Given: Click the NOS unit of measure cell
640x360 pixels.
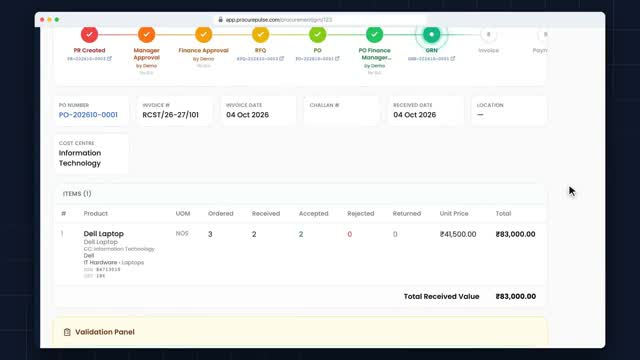Looking at the screenshot, I should (x=182, y=233).
